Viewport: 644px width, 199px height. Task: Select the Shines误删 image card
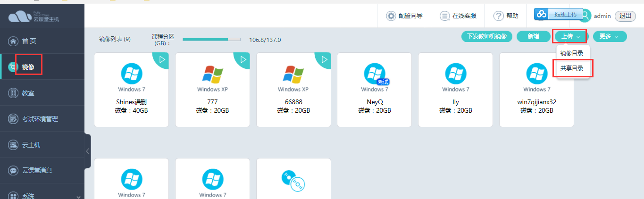coord(132,90)
